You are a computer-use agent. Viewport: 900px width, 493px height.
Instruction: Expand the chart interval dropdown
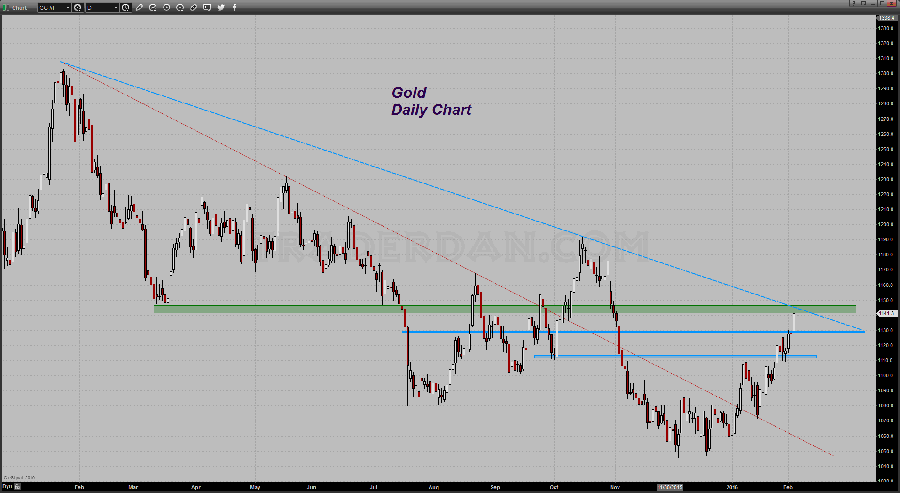coord(116,7)
